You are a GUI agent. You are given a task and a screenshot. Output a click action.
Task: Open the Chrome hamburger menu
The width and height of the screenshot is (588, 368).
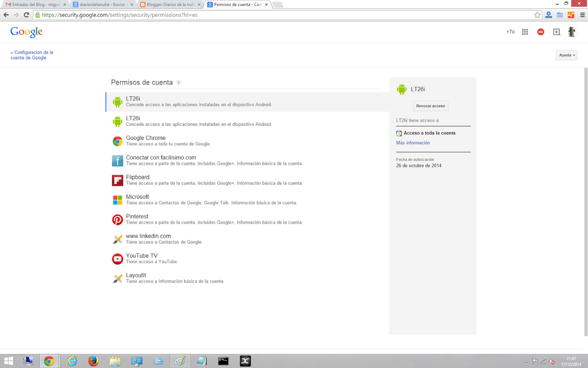point(582,15)
